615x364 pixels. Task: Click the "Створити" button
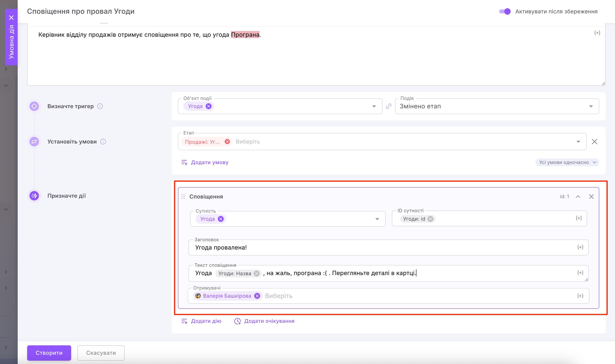49,353
